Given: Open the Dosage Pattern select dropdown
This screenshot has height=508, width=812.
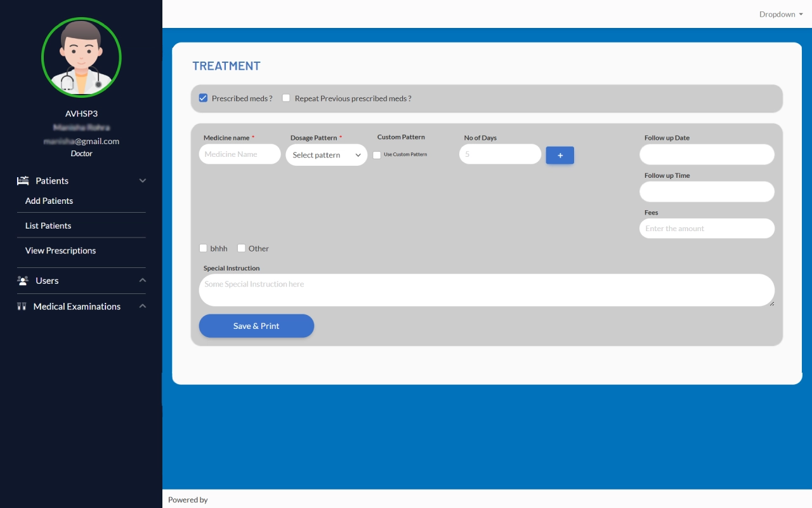Looking at the screenshot, I should pos(326,155).
